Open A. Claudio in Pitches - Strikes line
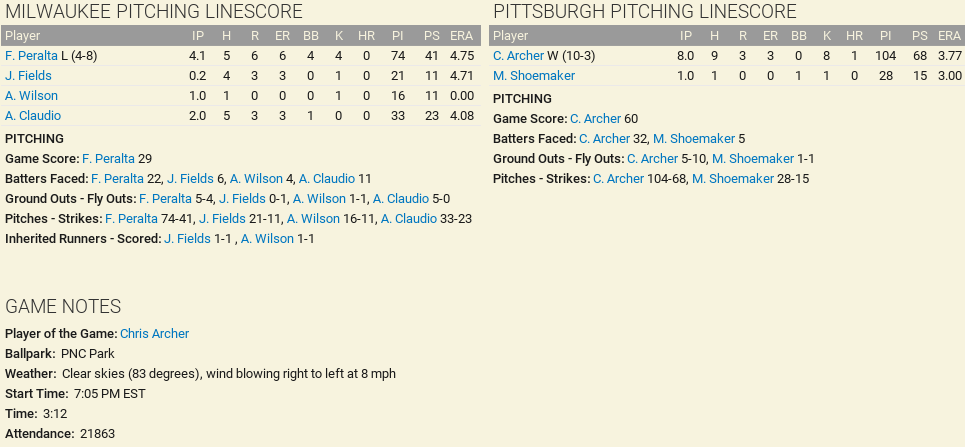Image resolution: width=965 pixels, height=447 pixels. (408, 219)
